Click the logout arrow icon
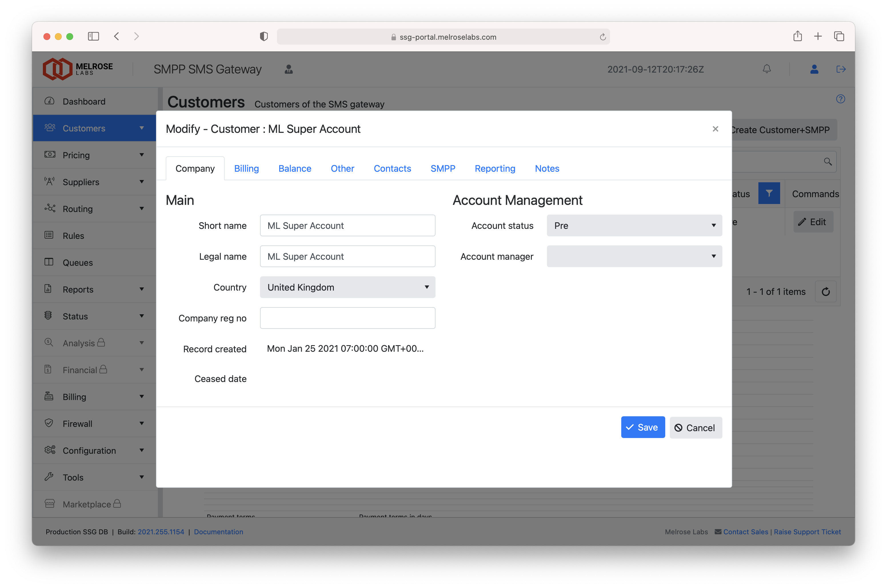Viewport: 887px width, 588px height. [840, 69]
